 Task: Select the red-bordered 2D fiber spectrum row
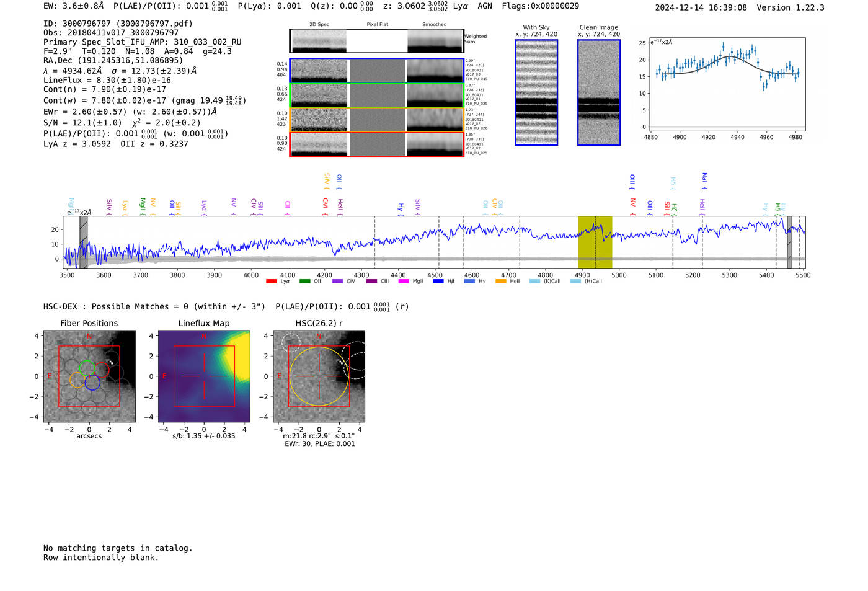(377, 144)
